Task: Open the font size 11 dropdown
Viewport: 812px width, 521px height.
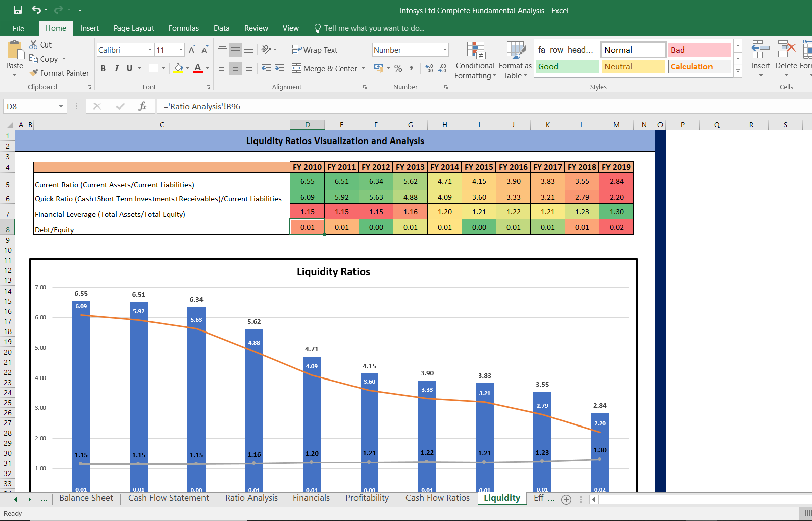Action: 181,50
